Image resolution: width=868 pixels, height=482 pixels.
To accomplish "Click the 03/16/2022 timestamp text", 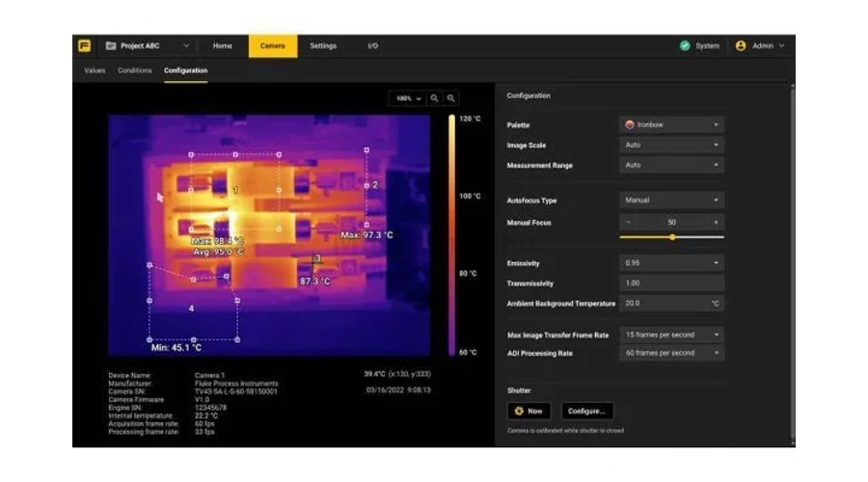I will [x=398, y=390].
